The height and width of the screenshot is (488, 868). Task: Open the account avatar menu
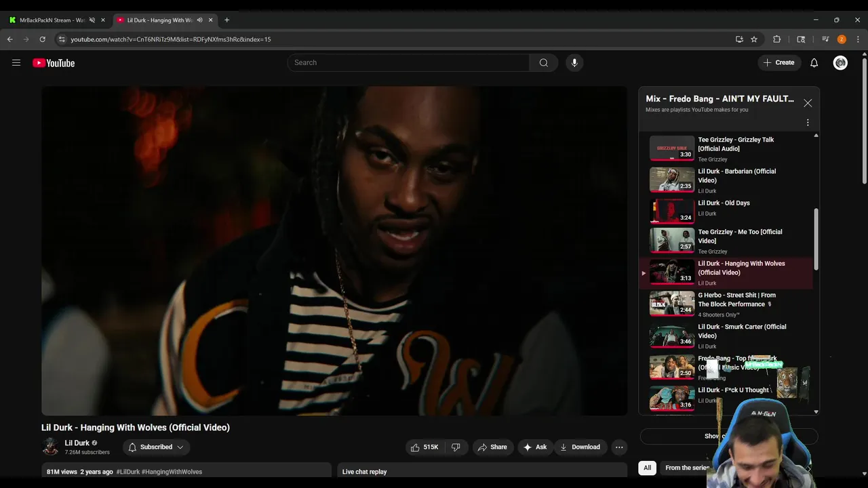[x=841, y=63]
